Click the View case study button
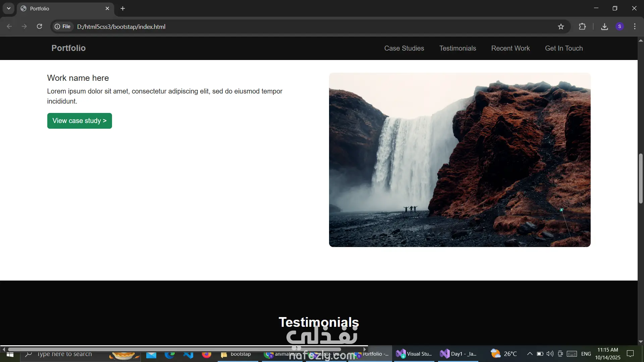The width and height of the screenshot is (644, 362). click(x=79, y=121)
